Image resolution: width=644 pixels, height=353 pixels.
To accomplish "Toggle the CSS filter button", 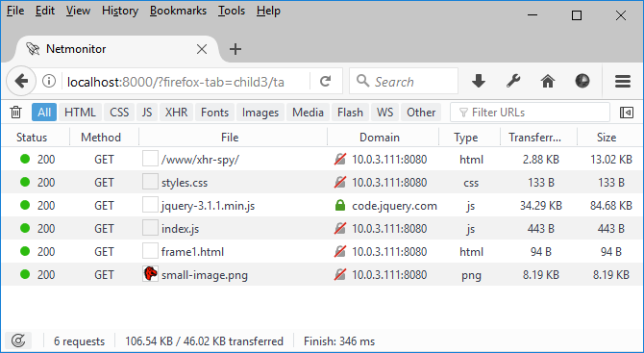I will click(x=119, y=113).
